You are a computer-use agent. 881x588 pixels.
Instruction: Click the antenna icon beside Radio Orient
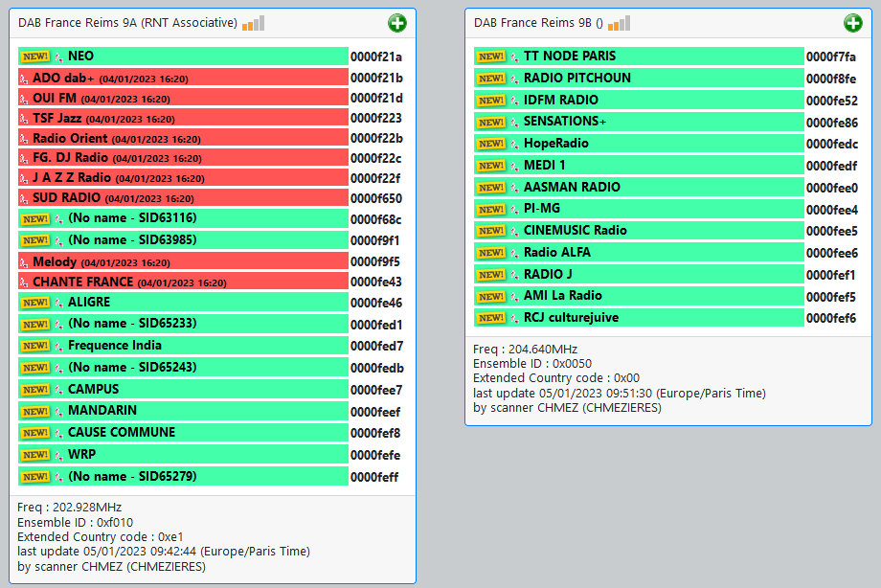coord(24,139)
